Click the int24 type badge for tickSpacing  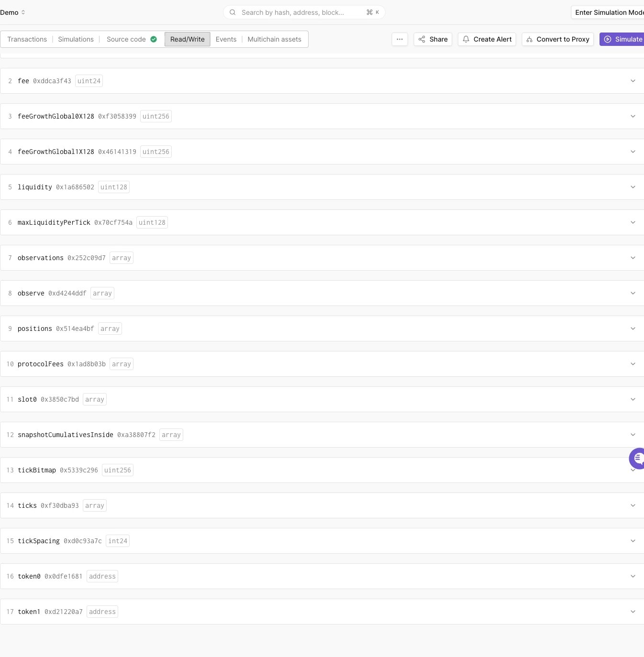(x=118, y=541)
